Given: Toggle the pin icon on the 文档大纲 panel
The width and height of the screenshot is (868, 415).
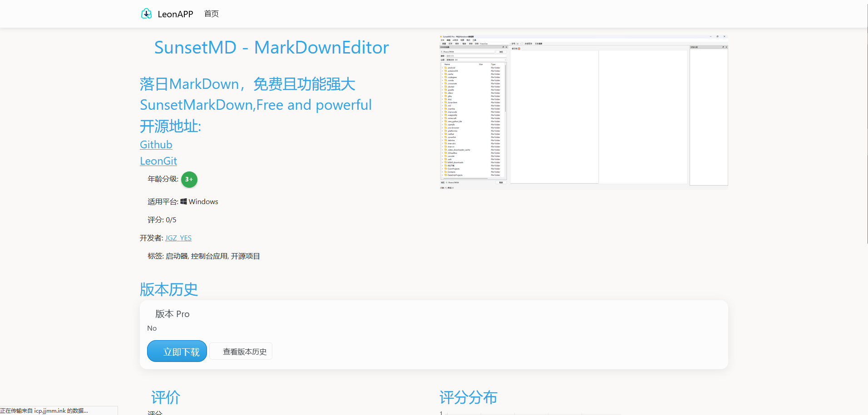Looking at the screenshot, I should [722, 47].
